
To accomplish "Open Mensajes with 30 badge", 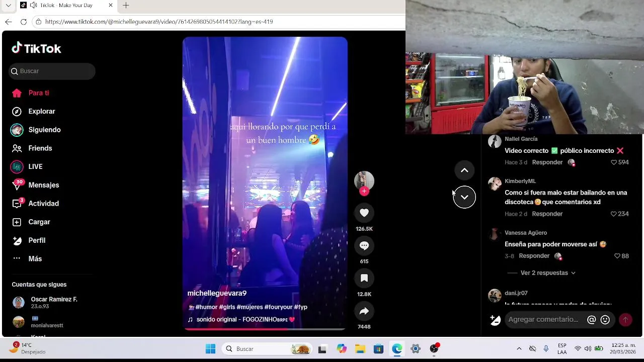I will pyautogui.click(x=35, y=185).
